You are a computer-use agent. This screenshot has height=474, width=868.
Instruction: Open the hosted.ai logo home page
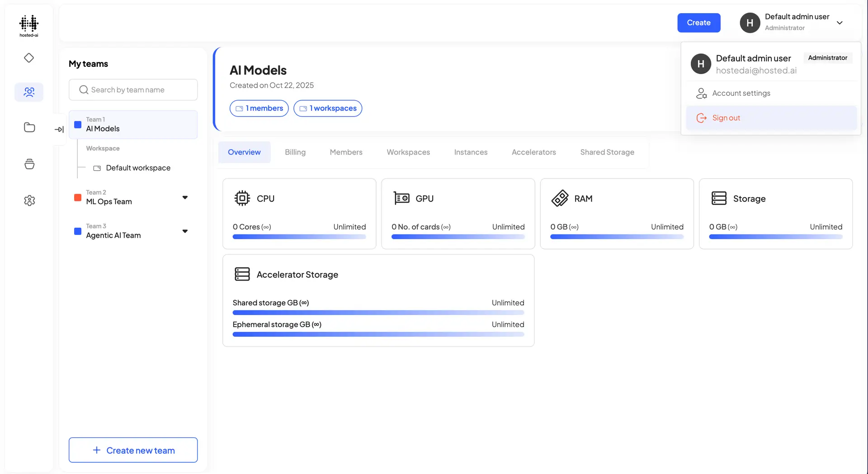28,25
